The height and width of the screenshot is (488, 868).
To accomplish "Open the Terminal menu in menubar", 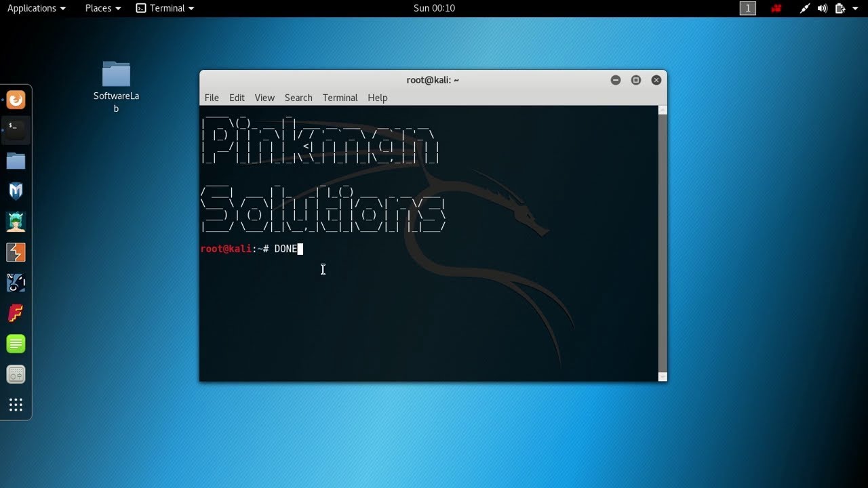I will (x=340, y=98).
